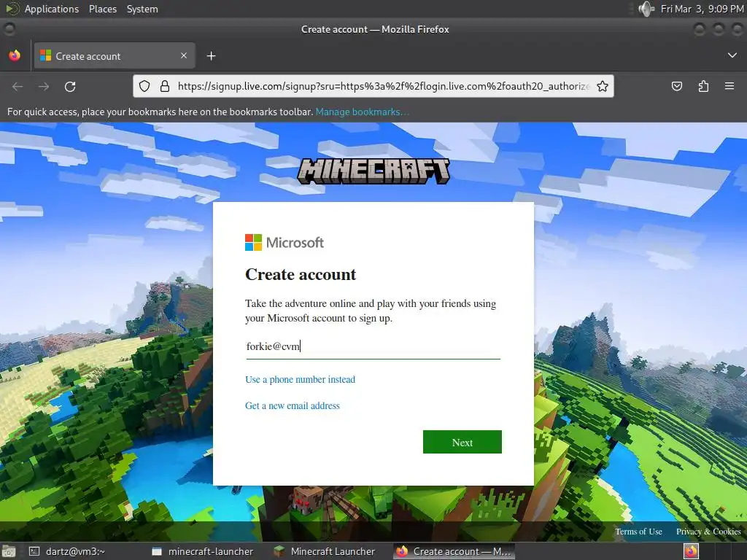Open a new tab with the plus icon

click(x=211, y=56)
